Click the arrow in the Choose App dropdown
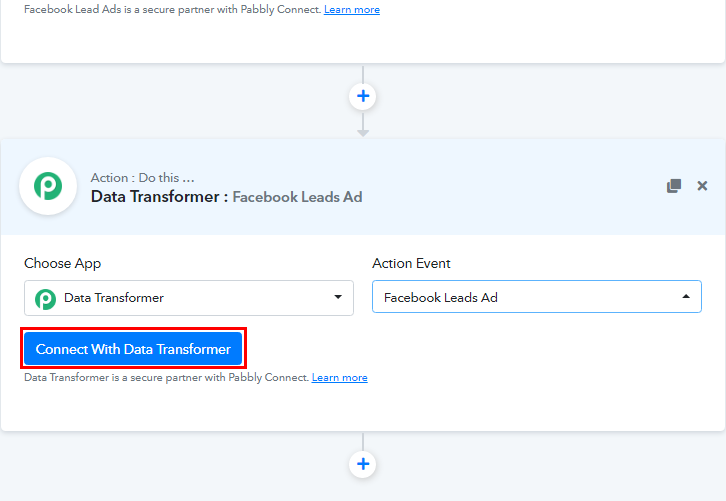This screenshot has height=501, width=726. (x=337, y=297)
